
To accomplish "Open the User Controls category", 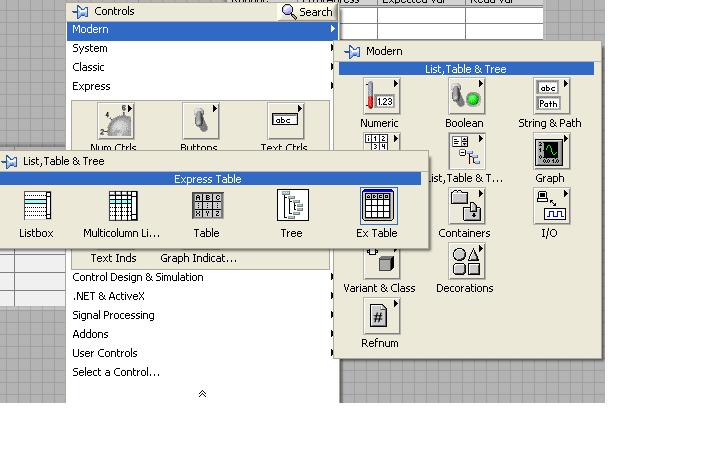I will click(x=202, y=353).
